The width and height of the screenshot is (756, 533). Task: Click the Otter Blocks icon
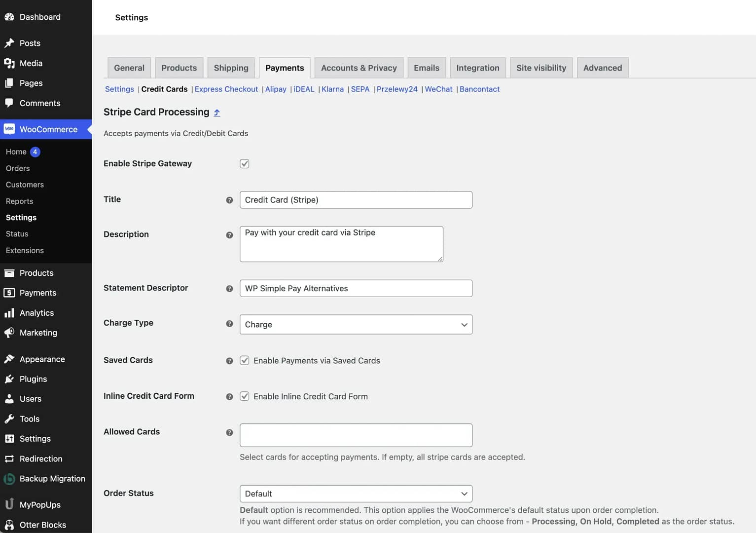pyautogui.click(x=9, y=525)
